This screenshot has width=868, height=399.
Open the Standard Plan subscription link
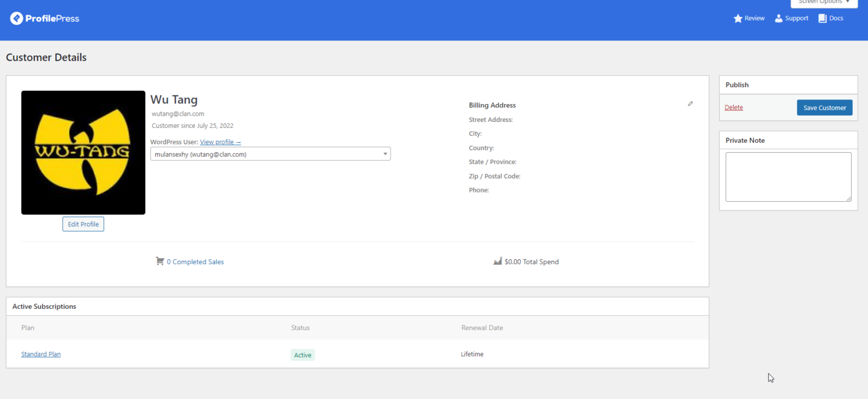pos(41,354)
